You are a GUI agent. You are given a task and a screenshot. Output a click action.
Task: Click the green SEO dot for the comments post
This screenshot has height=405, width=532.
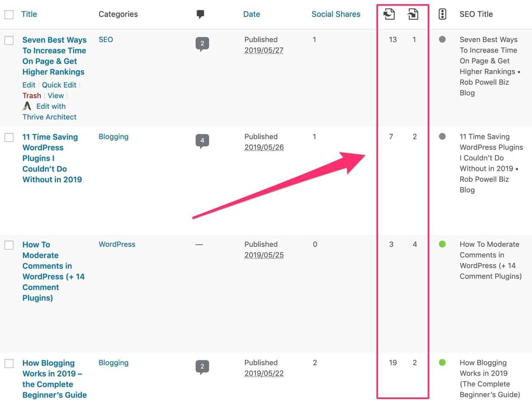pos(442,244)
